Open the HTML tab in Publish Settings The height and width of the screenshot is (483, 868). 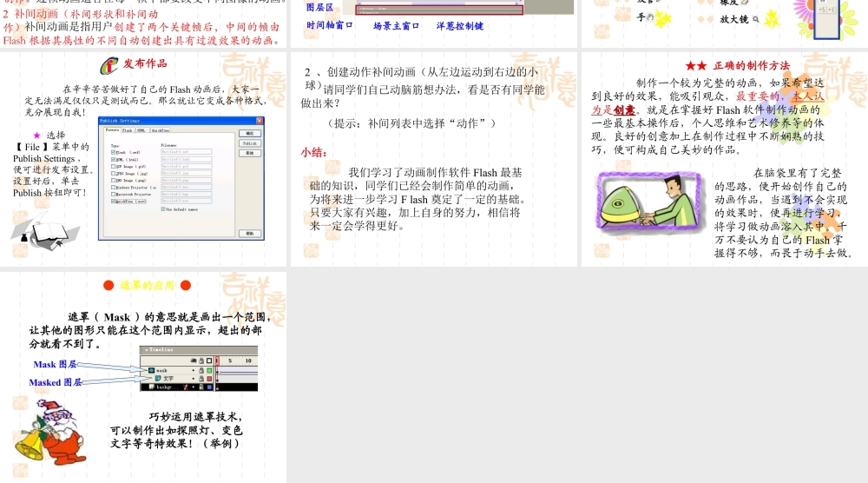[x=141, y=130]
